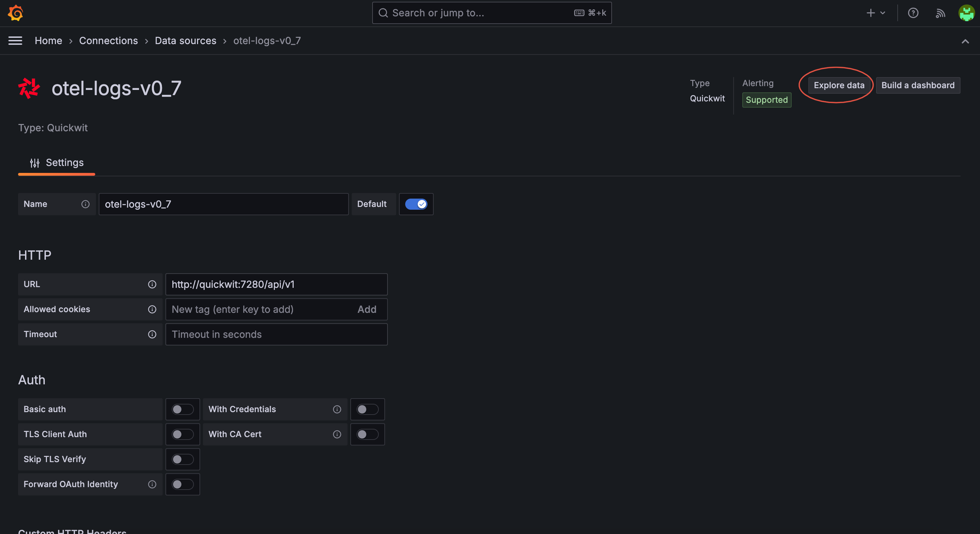Image resolution: width=980 pixels, height=534 pixels.
Task: Click the Type: Quickwit subtitle text
Action: (53, 128)
